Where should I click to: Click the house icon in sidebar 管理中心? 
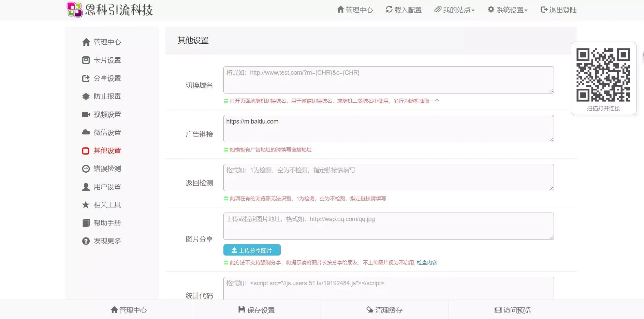(x=86, y=42)
